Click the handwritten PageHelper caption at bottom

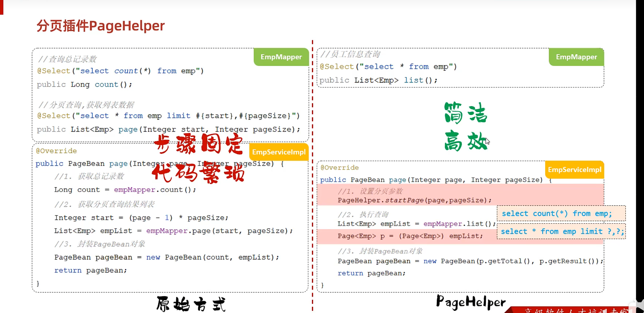pyautogui.click(x=471, y=302)
